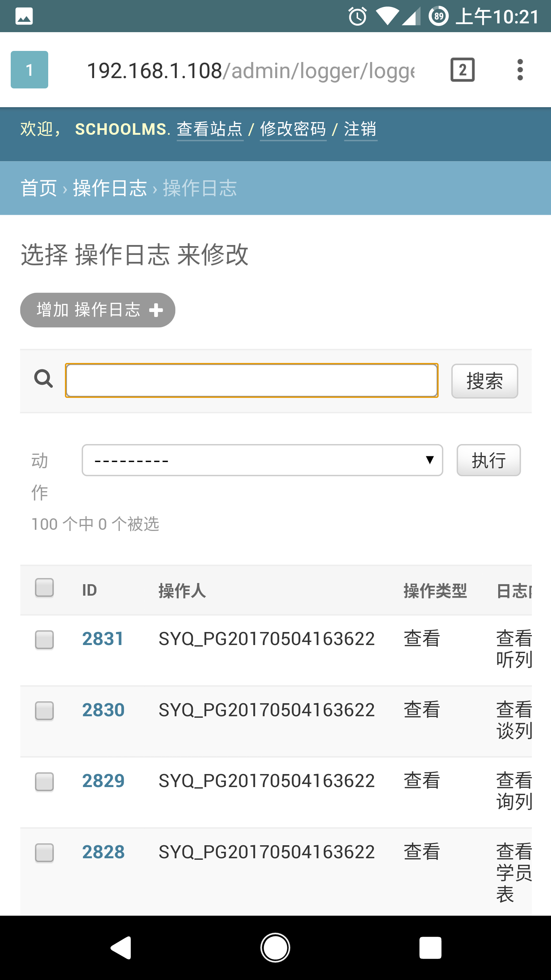The image size is (551, 980).
Task: Tap the Android back navigation button
Action: (x=122, y=948)
